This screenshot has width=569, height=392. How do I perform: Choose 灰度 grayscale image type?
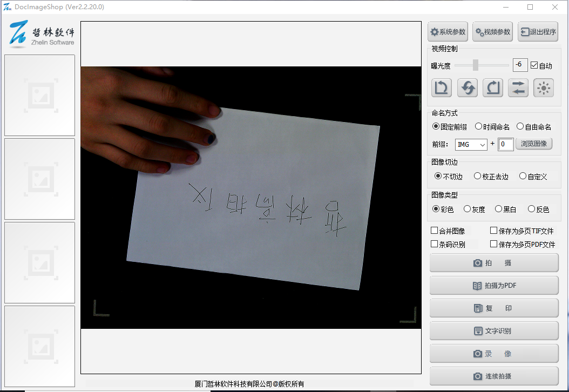tap(468, 209)
